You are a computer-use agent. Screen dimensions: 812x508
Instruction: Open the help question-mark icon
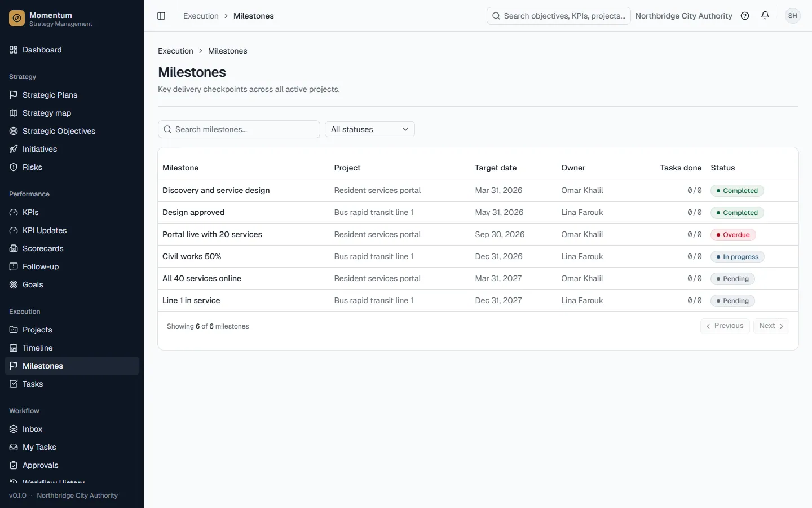point(745,16)
